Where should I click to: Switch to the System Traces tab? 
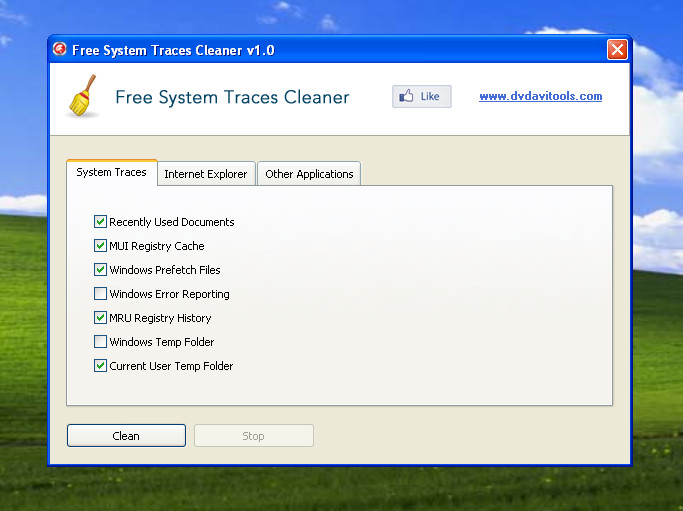(x=112, y=173)
